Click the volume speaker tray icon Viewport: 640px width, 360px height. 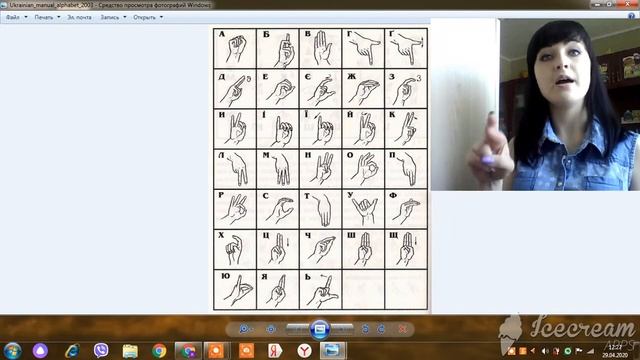tap(544, 351)
